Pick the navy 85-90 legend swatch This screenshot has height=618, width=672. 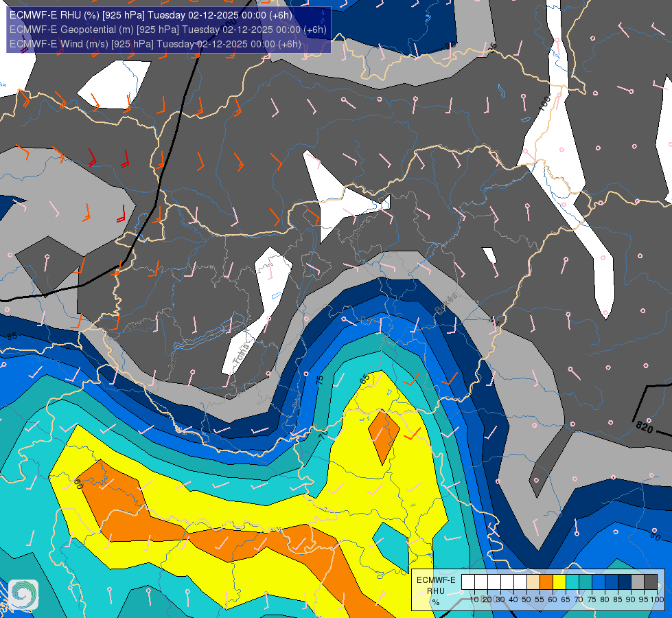[625, 582]
